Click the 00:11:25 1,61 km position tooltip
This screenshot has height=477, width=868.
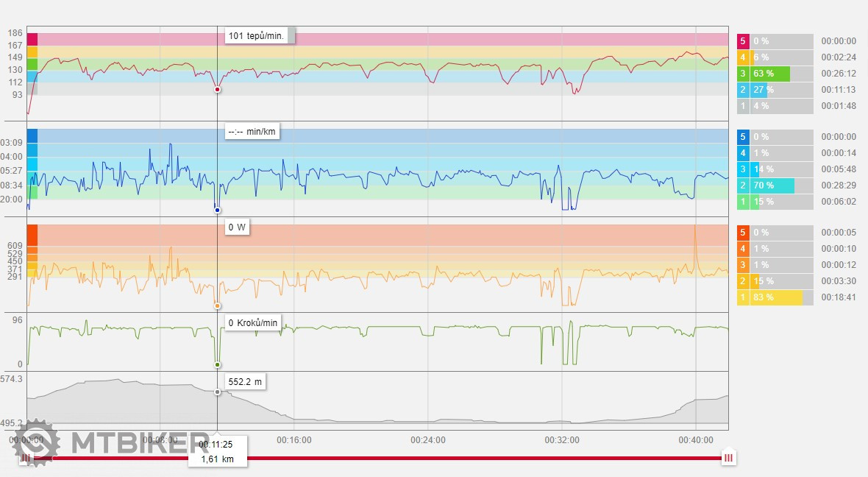click(x=217, y=451)
